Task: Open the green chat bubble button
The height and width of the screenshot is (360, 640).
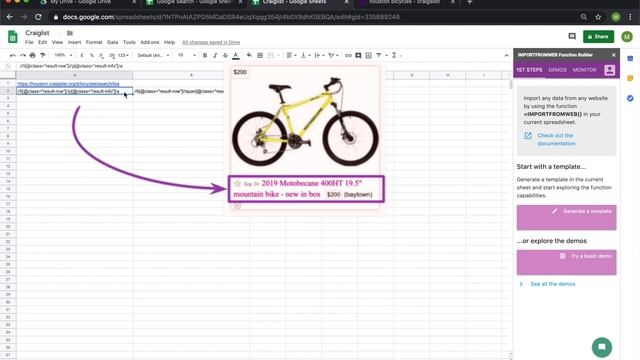Action: 602,347
